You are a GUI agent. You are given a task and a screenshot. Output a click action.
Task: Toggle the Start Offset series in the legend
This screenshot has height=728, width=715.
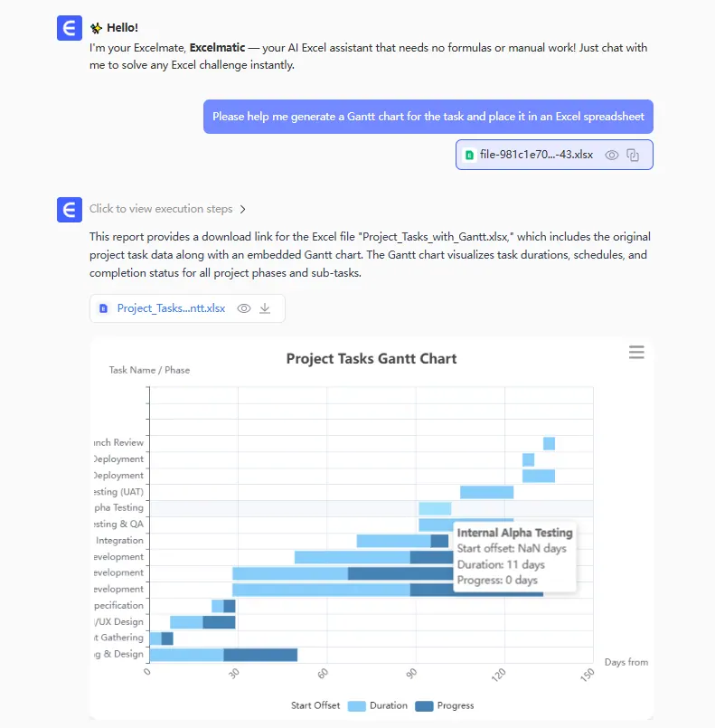(x=315, y=705)
